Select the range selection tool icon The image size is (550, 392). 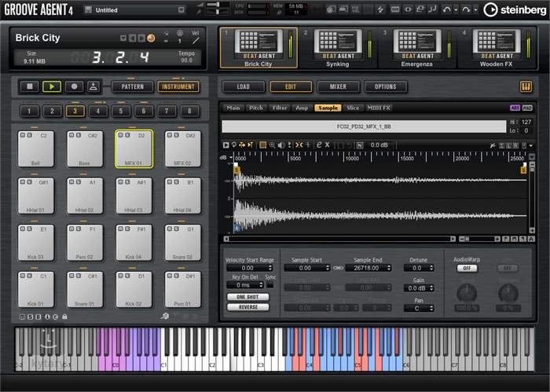pos(262,145)
